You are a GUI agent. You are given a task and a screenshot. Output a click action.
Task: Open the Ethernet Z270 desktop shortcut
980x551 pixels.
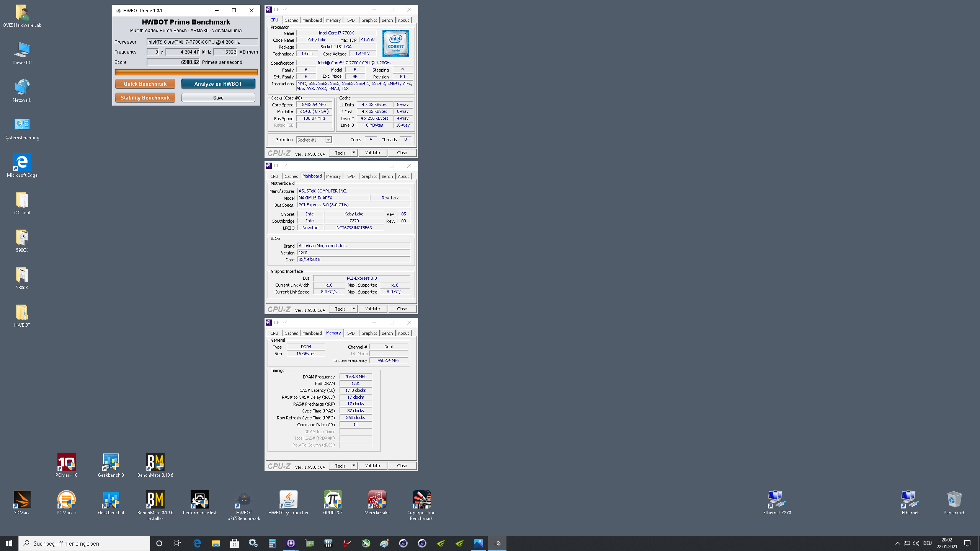click(777, 503)
